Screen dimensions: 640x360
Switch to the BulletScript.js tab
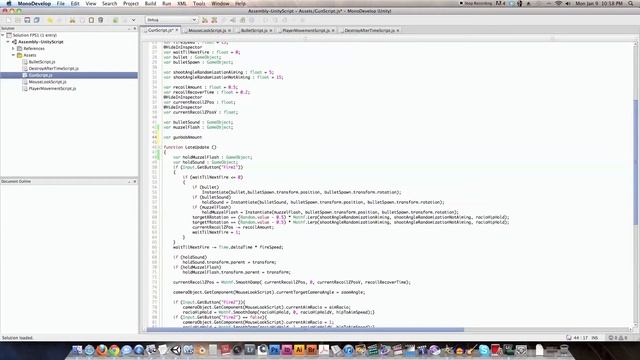coord(254,30)
